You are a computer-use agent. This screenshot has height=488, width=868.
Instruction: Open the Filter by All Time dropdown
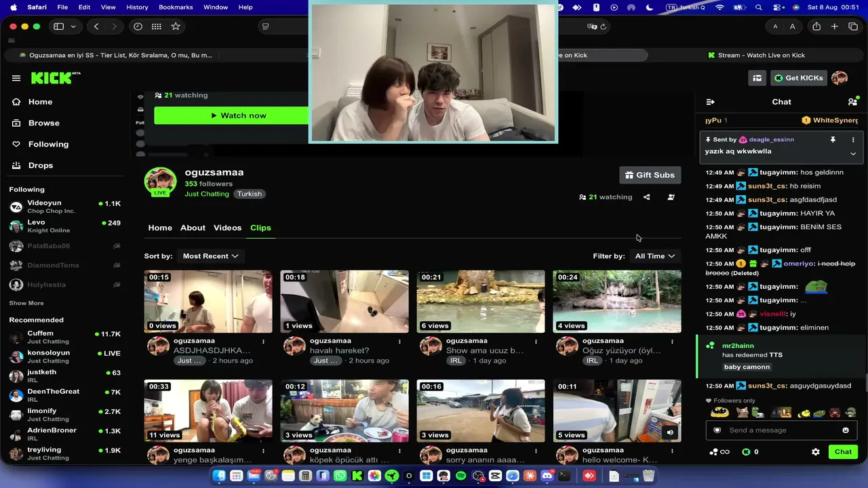(x=654, y=256)
